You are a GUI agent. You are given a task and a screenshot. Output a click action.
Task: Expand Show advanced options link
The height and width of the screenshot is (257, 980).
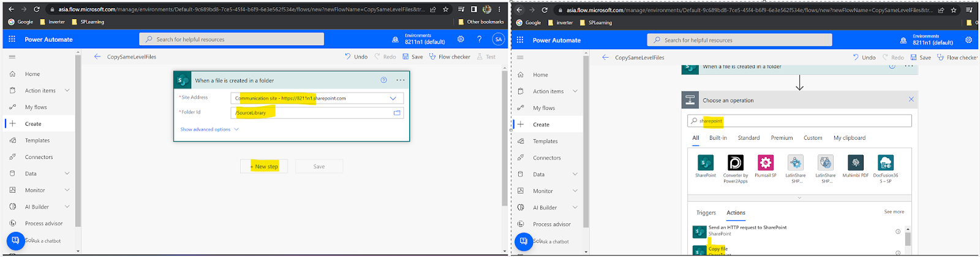tap(209, 129)
